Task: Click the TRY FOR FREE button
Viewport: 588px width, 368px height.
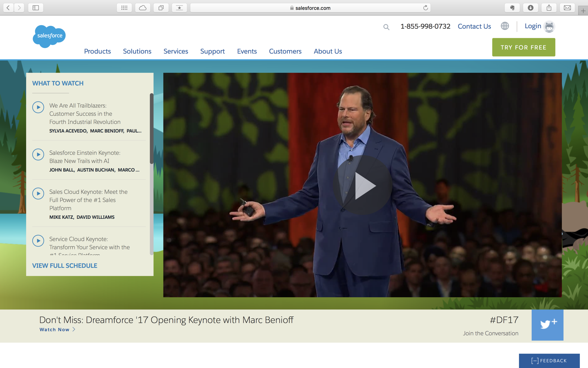Action: click(523, 47)
